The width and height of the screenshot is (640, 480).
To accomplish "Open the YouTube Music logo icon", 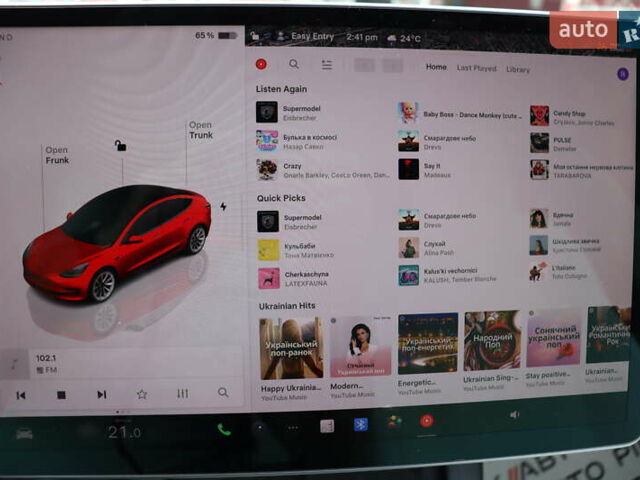I will pos(261,64).
